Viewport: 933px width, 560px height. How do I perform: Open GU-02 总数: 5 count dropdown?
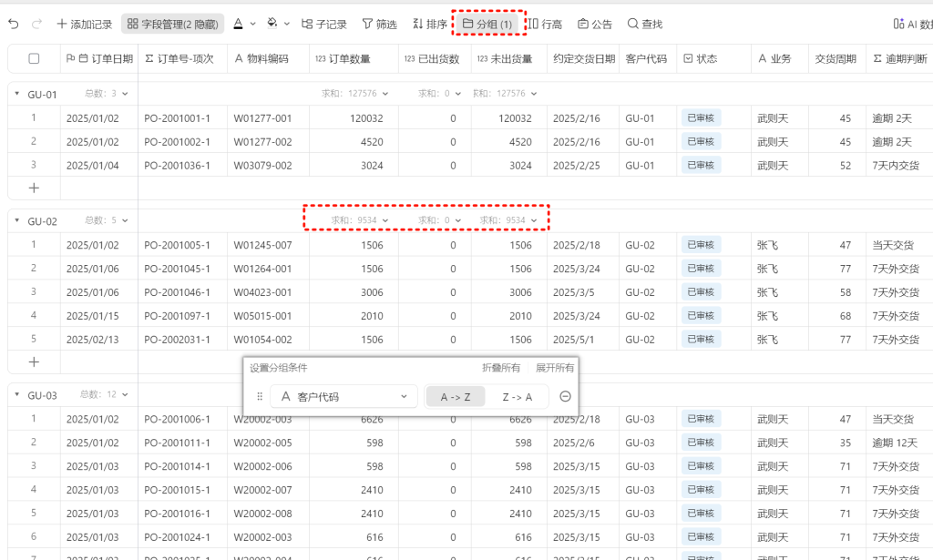(107, 220)
